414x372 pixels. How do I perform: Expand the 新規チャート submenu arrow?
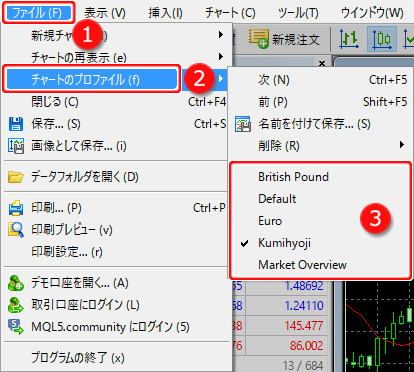pos(221,35)
